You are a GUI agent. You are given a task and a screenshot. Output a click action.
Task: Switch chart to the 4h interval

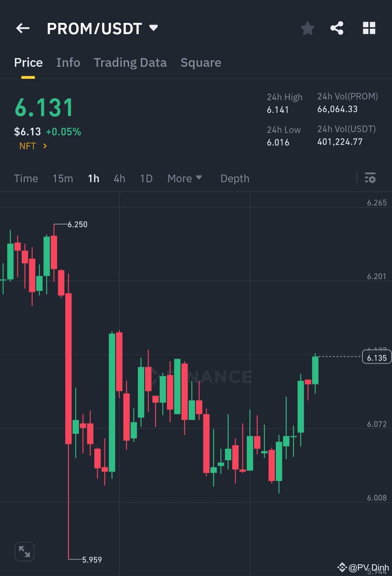119,178
